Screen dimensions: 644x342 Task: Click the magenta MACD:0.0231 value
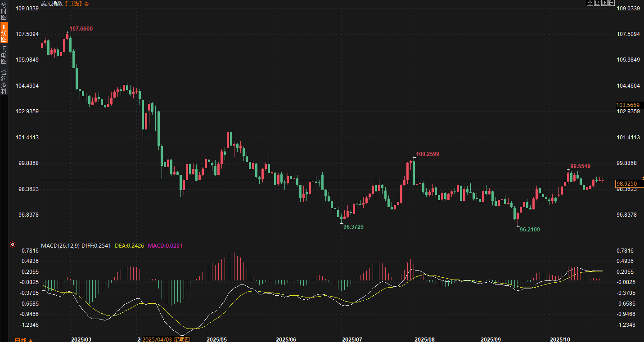tap(165, 245)
